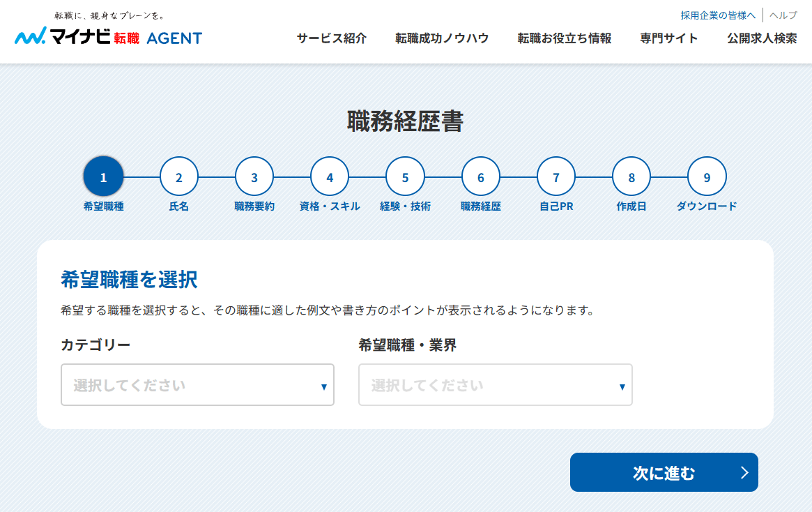812x512 pixels.
Task: Select step 3 職務要約 circle
Action: click(x=254, y=176)
